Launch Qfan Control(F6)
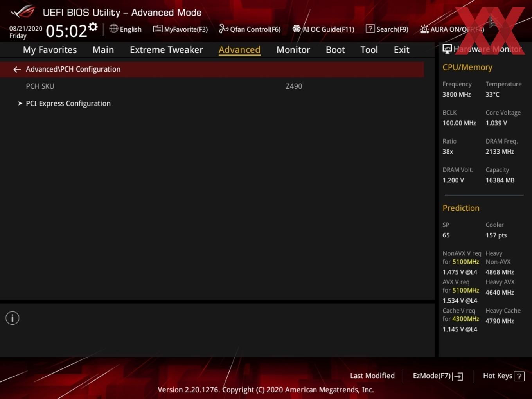This screenshot has height=399, width=532. tap(255, 29)
